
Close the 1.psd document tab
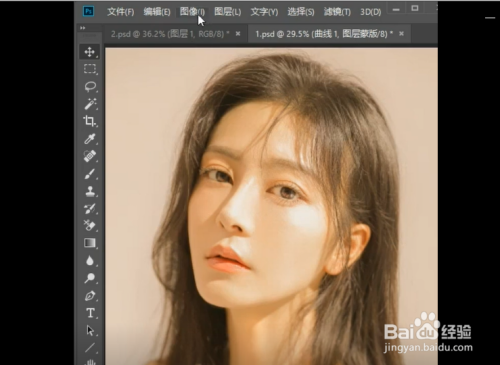pyautogui.click(x=401, y=33)
